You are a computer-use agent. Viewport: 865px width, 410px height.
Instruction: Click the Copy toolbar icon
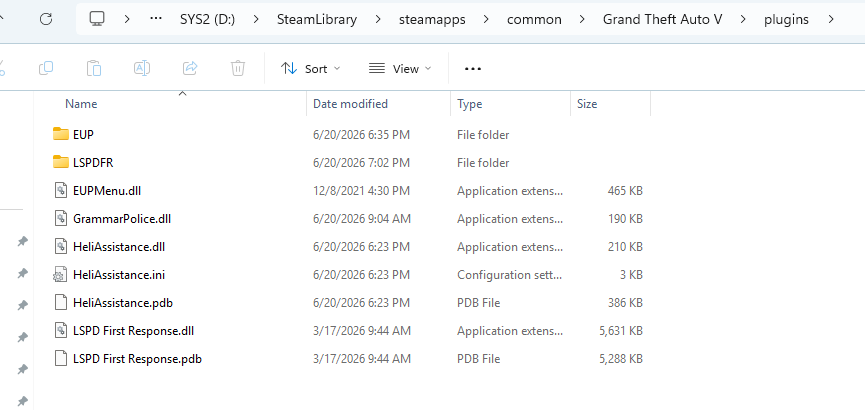point(46,68)
